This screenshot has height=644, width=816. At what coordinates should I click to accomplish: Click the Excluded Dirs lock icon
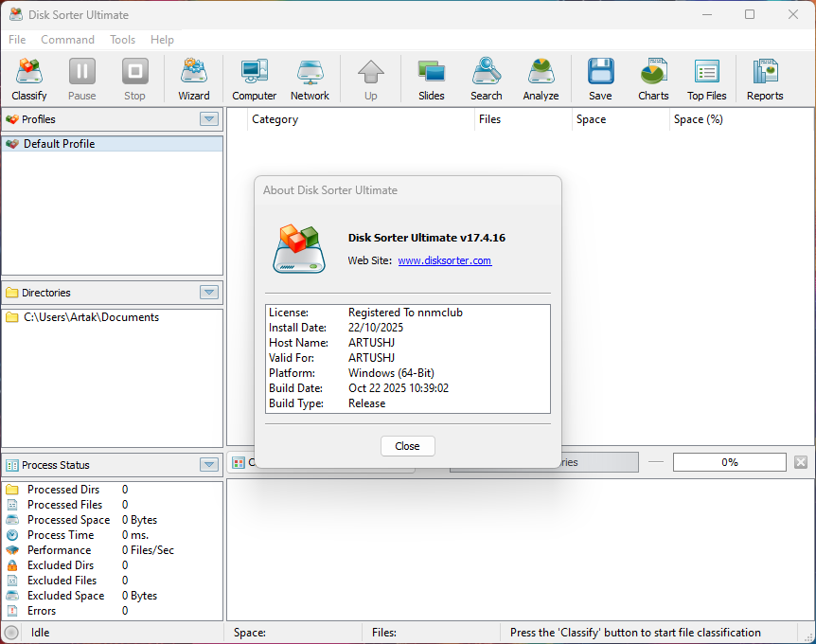(x=12, y=565)
